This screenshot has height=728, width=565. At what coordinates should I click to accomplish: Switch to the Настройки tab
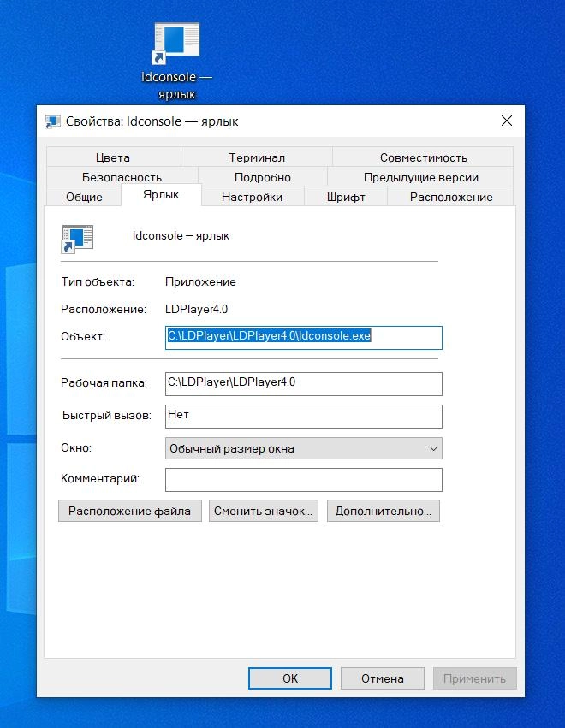pyautogui.click(x=253, y=197)
